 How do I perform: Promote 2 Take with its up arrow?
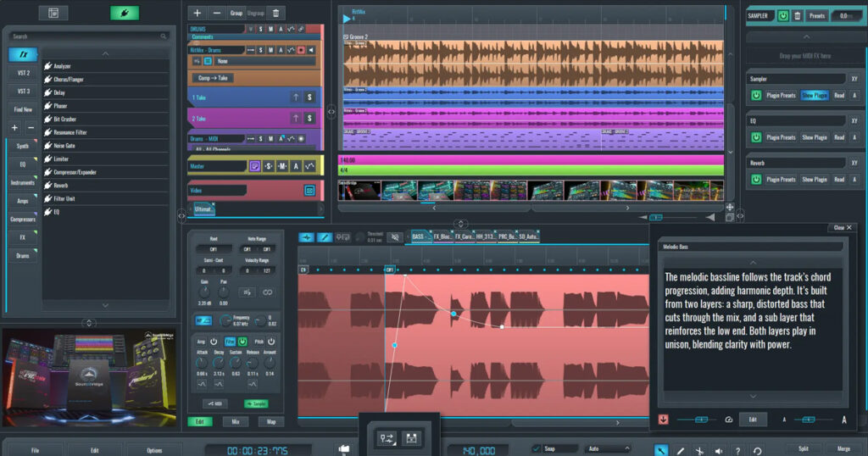pos(296,118)
